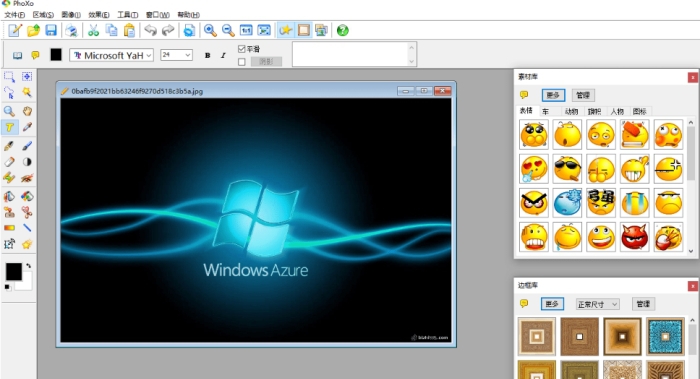The height and width of the screenshot is (379, 700).
Task: Open the green help icon
Action: [342, 30]
